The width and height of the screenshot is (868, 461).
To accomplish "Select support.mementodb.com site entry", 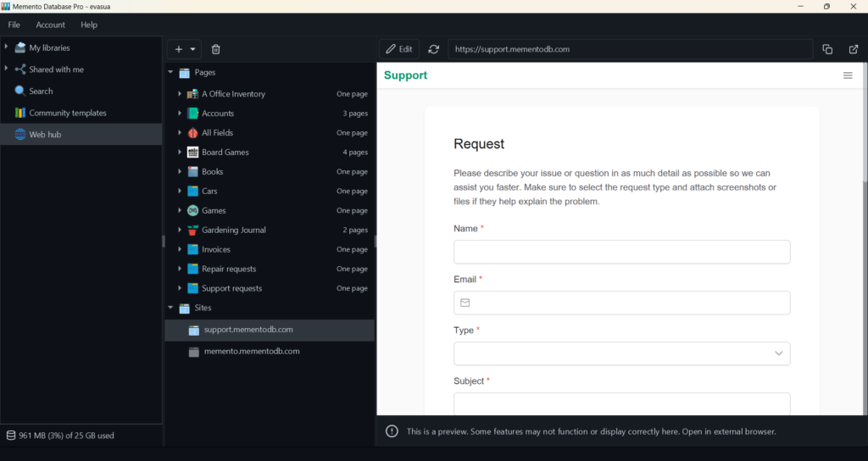I will click(270, 330).
